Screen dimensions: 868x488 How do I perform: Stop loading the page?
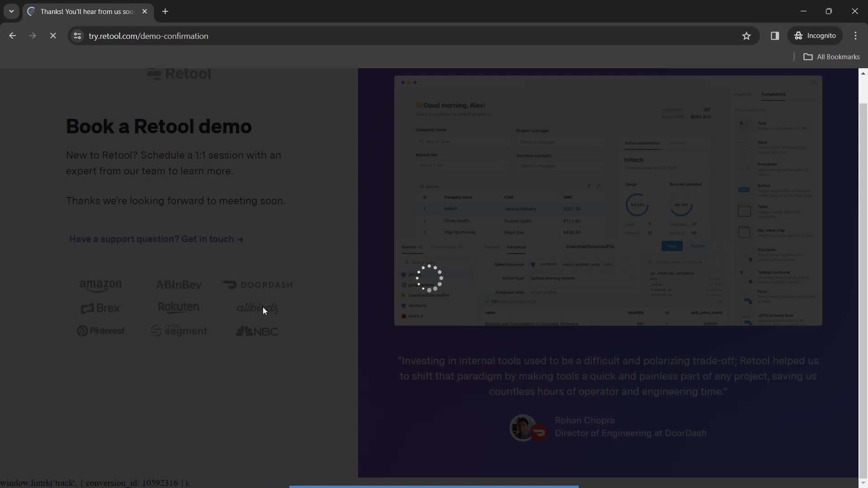tap(53, 36)
